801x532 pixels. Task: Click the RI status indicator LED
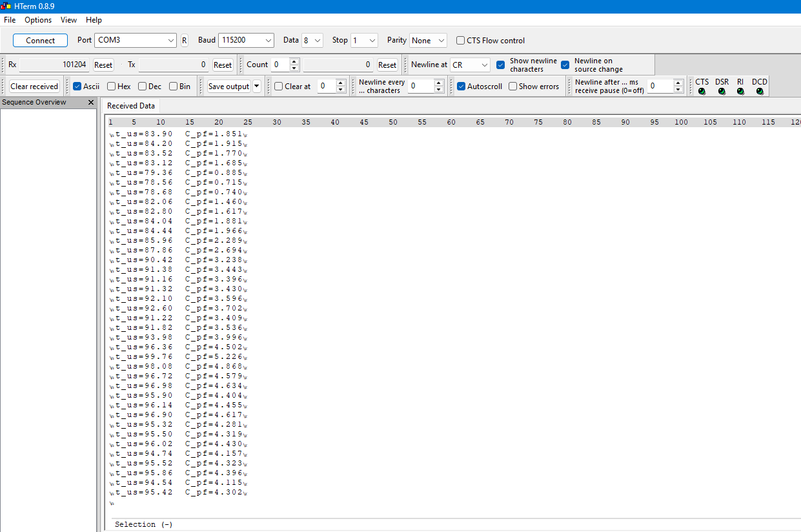740,92
